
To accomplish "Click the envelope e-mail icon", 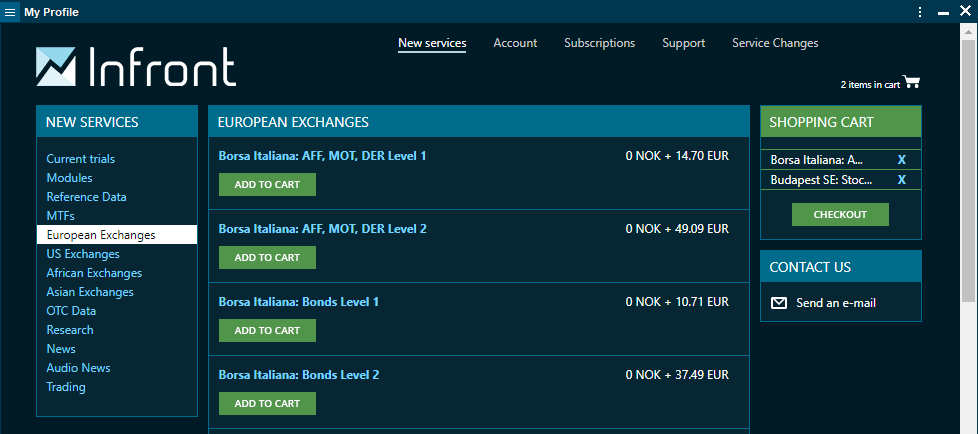I will [779, 303].
